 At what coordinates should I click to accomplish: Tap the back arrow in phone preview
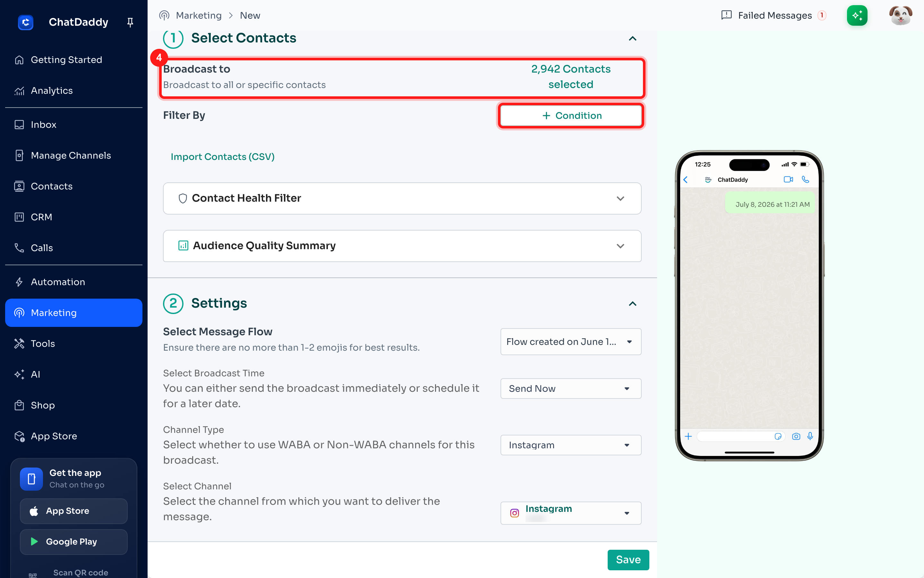tap(685, 180)
